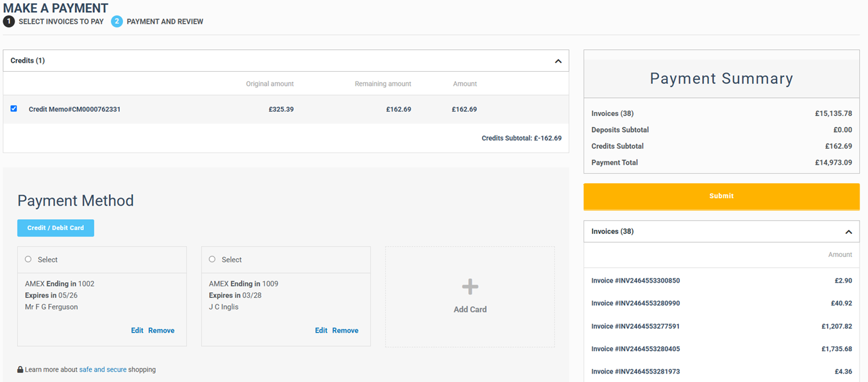Click Invoice #INV2464553277591 in the list
This screenshot has width=868, height=382.
(635, 326)
